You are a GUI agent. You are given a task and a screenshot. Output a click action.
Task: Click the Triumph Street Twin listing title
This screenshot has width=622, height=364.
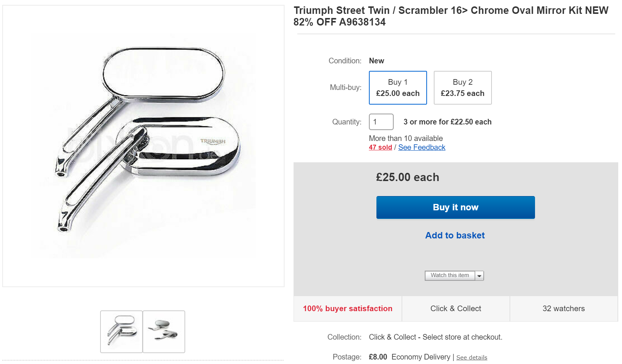click(x=451, y=16)
